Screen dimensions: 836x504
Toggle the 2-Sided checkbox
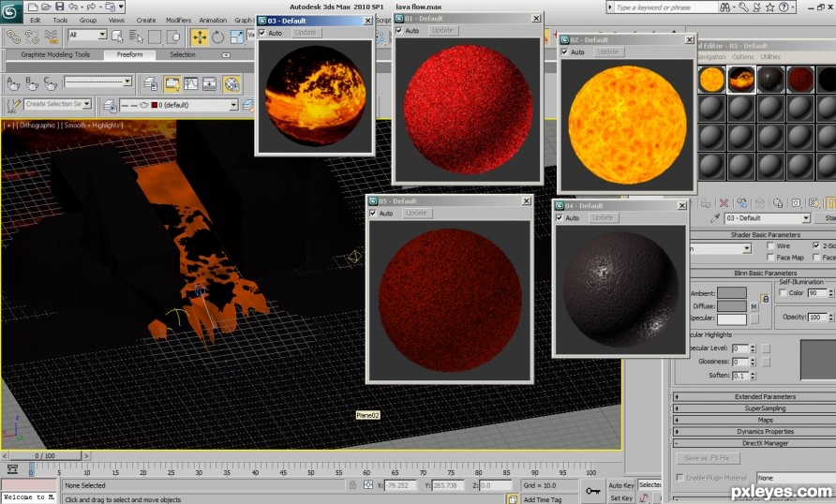816,245
